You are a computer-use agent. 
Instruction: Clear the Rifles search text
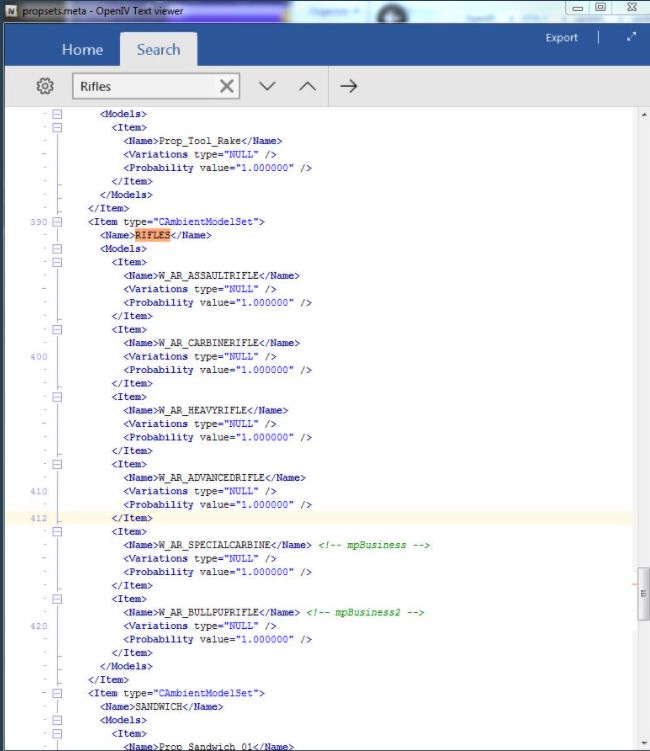pyautogui.click(x=227, y=86)
